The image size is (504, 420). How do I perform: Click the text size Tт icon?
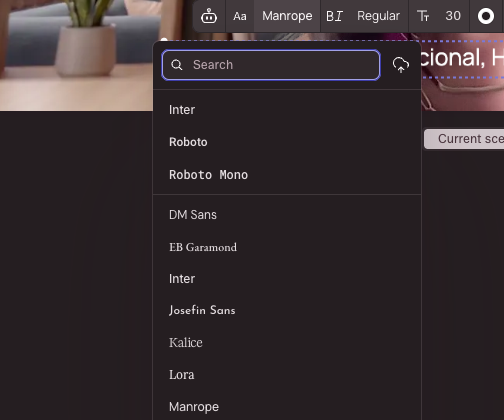pos(423,16)
